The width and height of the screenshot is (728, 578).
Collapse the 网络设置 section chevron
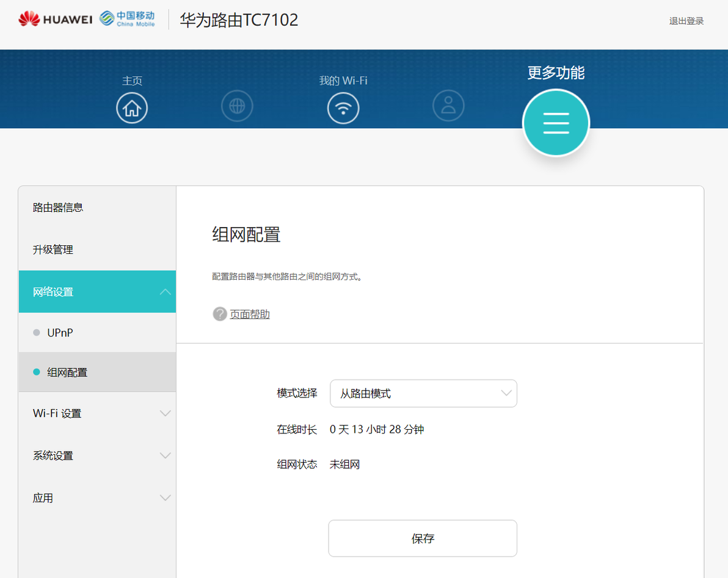click(165, 292)
